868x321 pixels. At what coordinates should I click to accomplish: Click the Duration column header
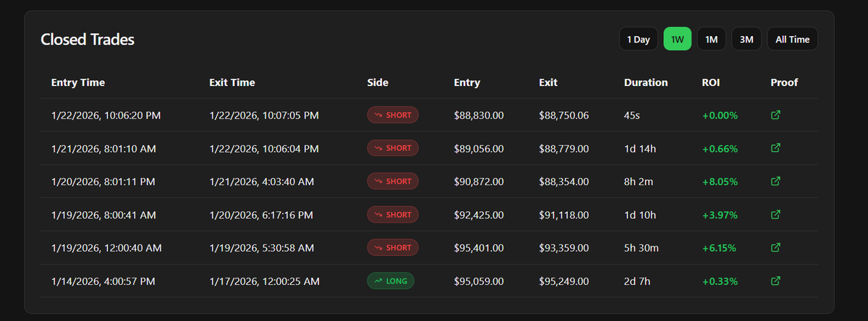[x=646, y=82]
